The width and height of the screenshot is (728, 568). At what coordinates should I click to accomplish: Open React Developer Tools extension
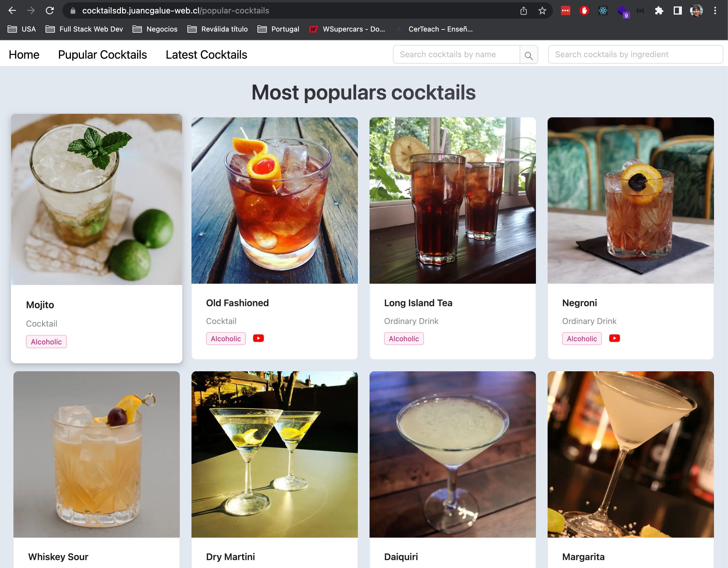[603, 11]
